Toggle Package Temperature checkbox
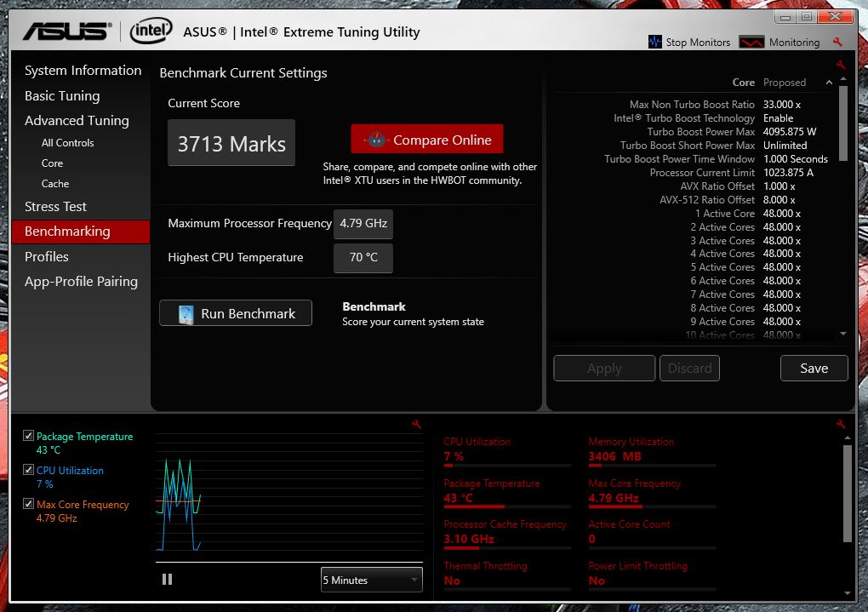Image resolution: width=868 pixels, height=612 pixels. [28, 436]
